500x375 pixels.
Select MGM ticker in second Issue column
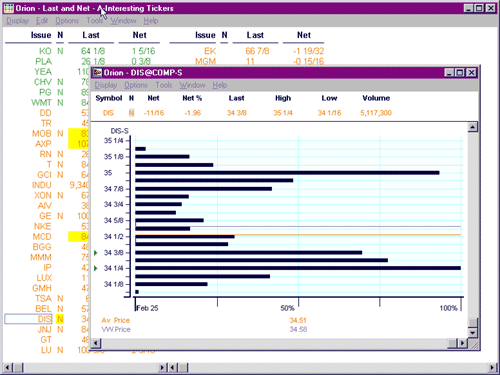(x=205, y=61)
